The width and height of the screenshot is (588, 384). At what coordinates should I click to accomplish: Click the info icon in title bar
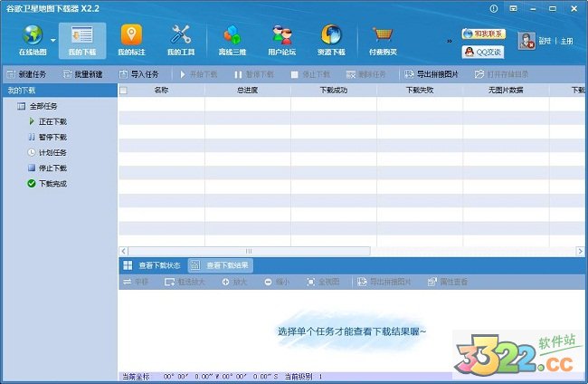(494, 9)
